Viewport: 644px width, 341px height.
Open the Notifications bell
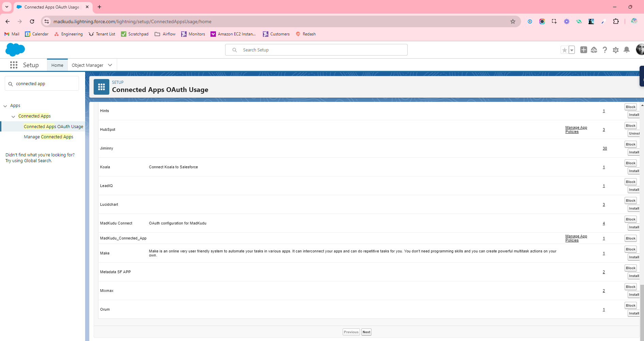point(627,50)
